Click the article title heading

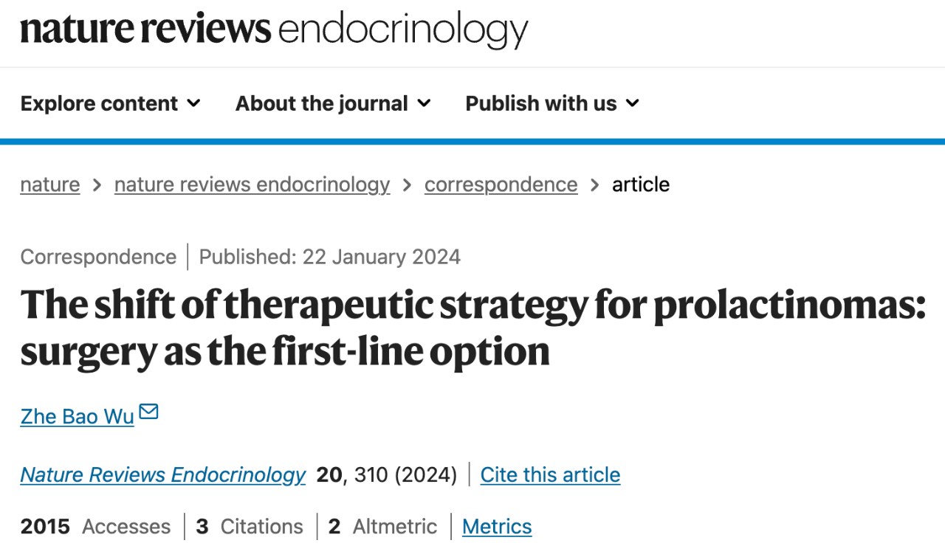point(472,328)
